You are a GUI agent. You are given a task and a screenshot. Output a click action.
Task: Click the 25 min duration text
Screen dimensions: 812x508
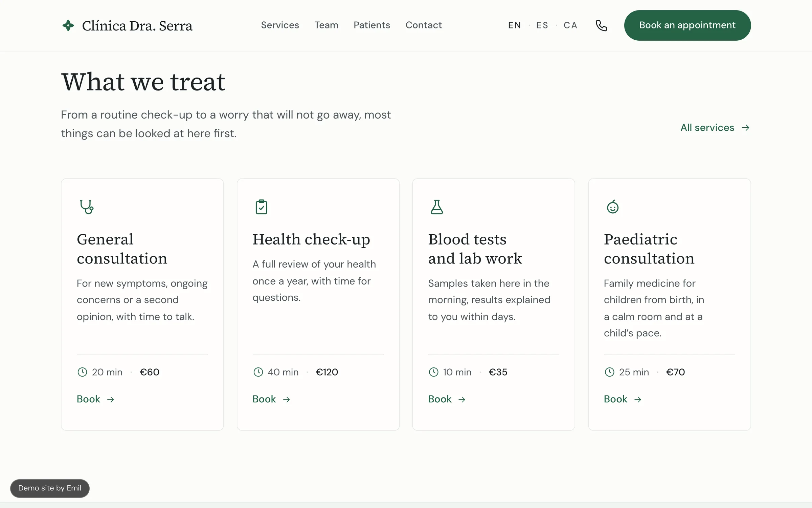point(634,372)
